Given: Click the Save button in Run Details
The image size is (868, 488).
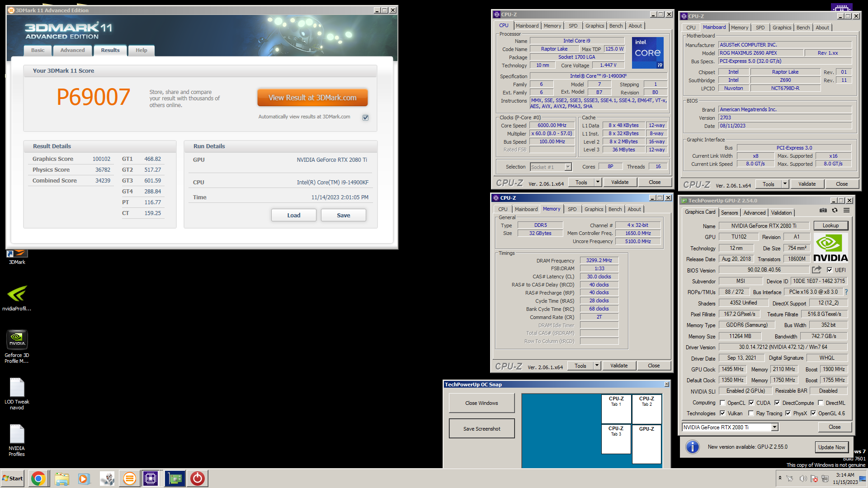Looking at the screenshot, I should (x=344, y=215).
